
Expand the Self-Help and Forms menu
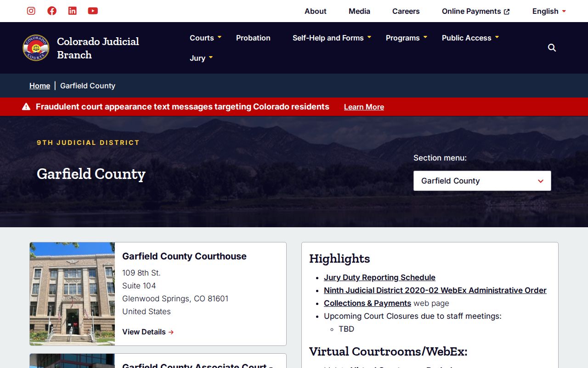(332, 38)
